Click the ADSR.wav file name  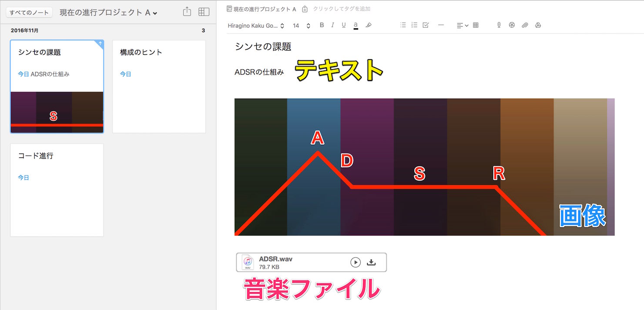tap(275, 259)
